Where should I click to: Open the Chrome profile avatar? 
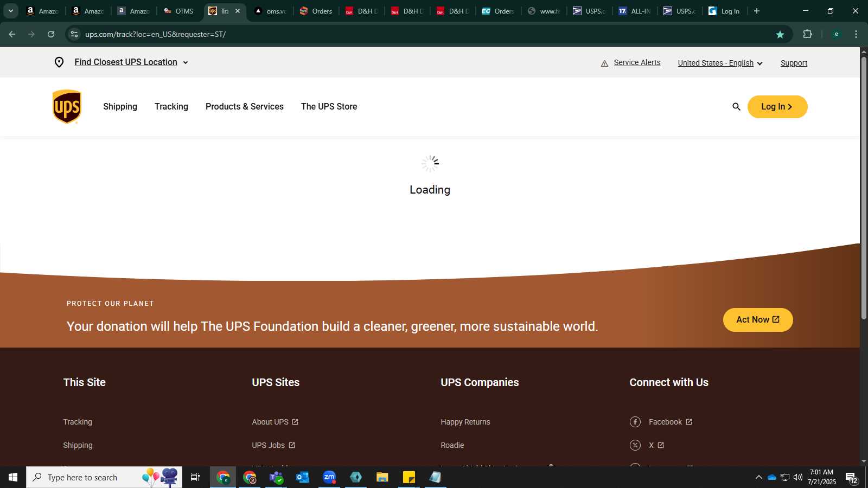tap(837, 34)
